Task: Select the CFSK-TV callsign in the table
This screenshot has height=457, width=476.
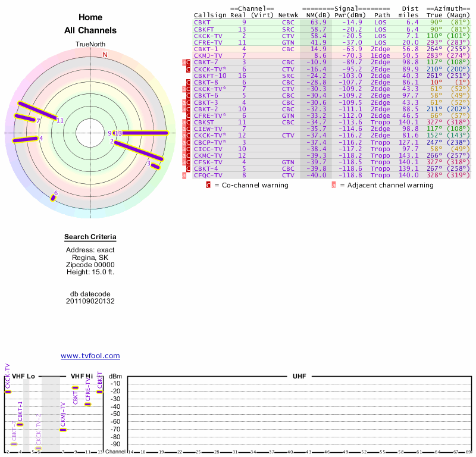Action: [x=208, y=162]
